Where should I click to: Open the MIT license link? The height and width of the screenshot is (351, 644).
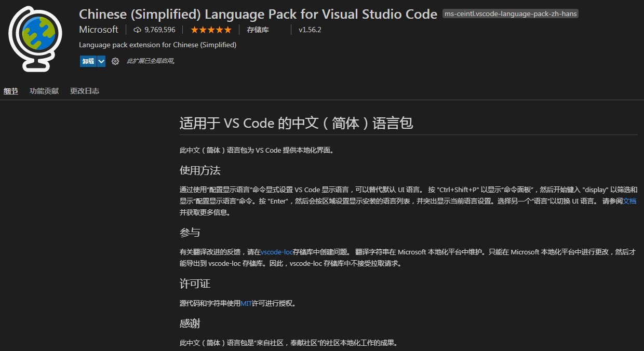[x=246, y=303]
